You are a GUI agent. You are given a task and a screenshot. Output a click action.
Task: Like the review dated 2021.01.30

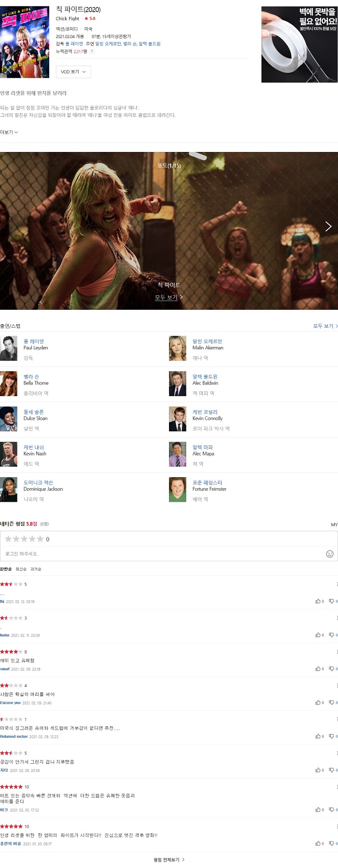319,843
